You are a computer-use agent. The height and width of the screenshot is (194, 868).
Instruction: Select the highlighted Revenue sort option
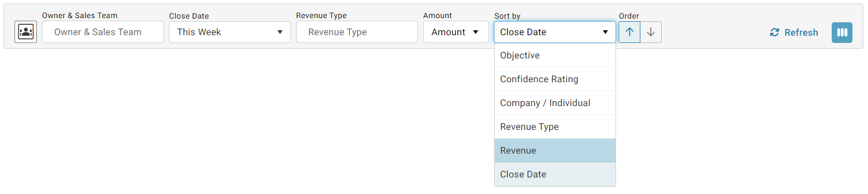pos(555,151)
